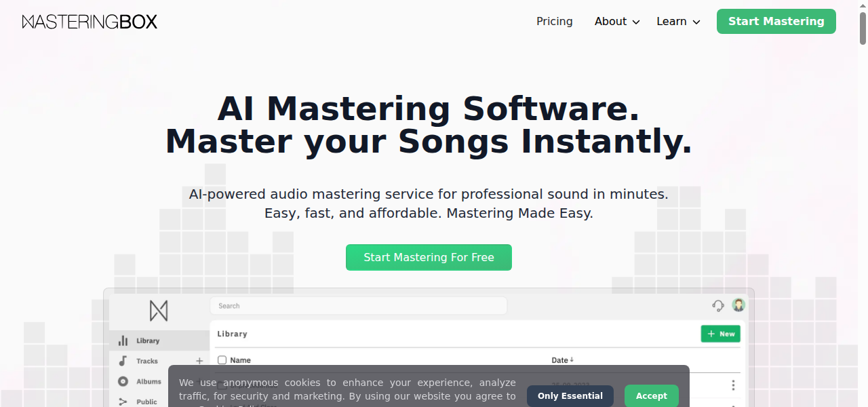Screen dimensions: 868x407
Task: Select the Albums sidebar icon
Action: [x=124, y=381]
